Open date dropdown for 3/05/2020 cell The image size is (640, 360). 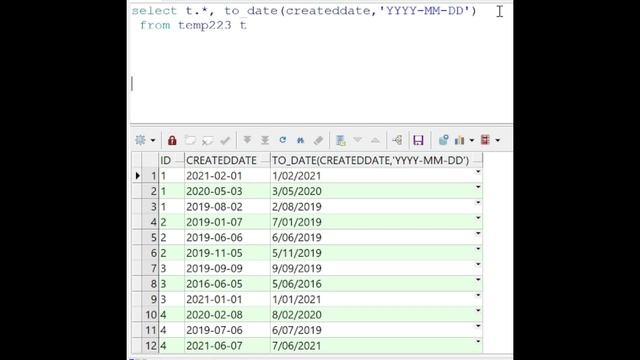tap(478, 187)
